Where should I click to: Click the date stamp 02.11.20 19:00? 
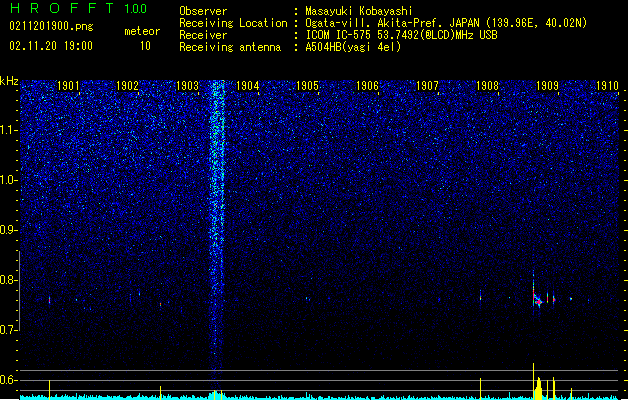51,46
